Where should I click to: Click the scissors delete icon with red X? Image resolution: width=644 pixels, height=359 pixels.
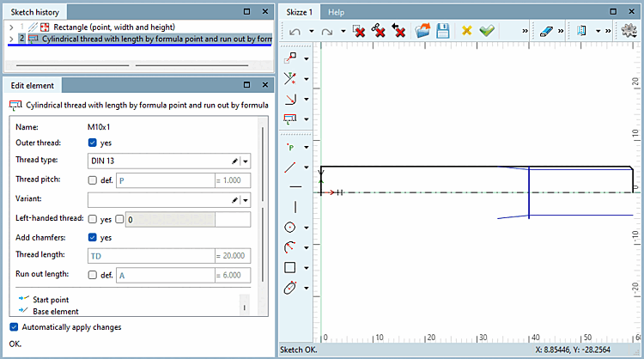[379, 30]
